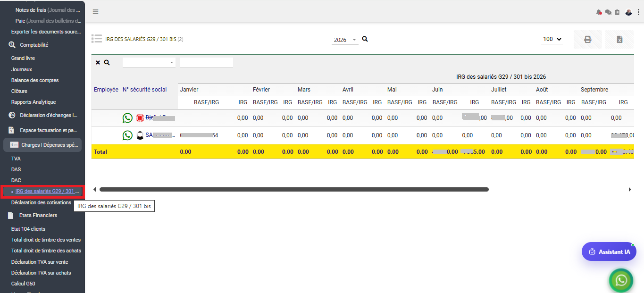Open Exporter les documents sourc...

pyautogui.click(x=46, y=32)
